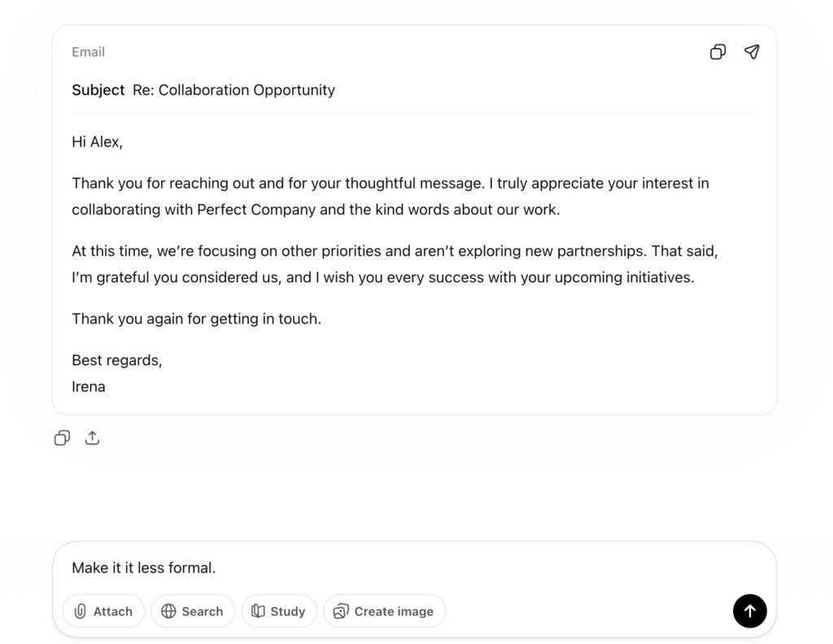
Task: Select the Create image option
Action: point(384,611)
